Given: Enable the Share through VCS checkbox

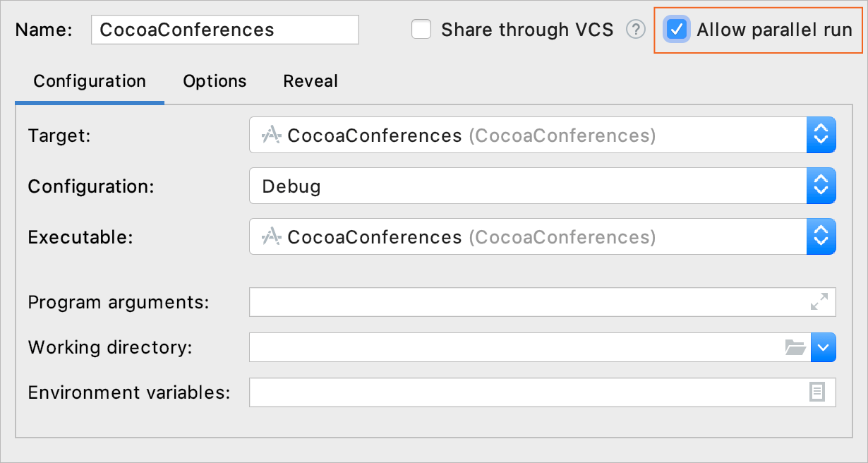Looking at the screenshot, I should [x=421, y=30].
